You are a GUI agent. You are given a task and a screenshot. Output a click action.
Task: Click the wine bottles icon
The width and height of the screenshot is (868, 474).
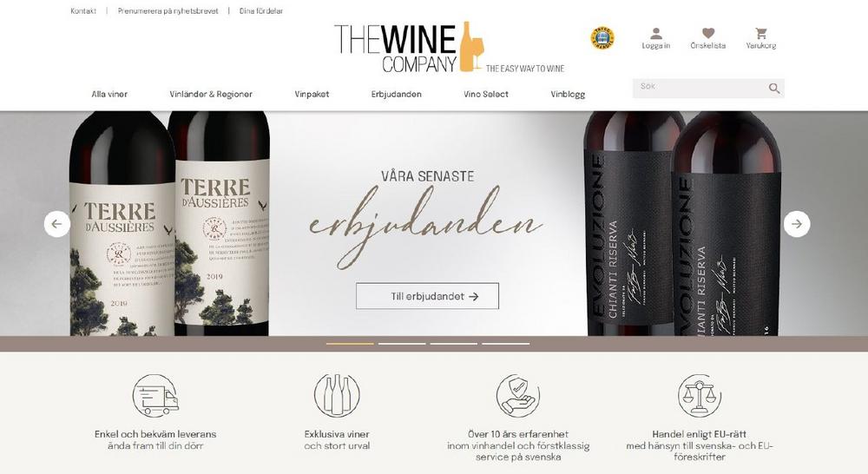[337, 395]
